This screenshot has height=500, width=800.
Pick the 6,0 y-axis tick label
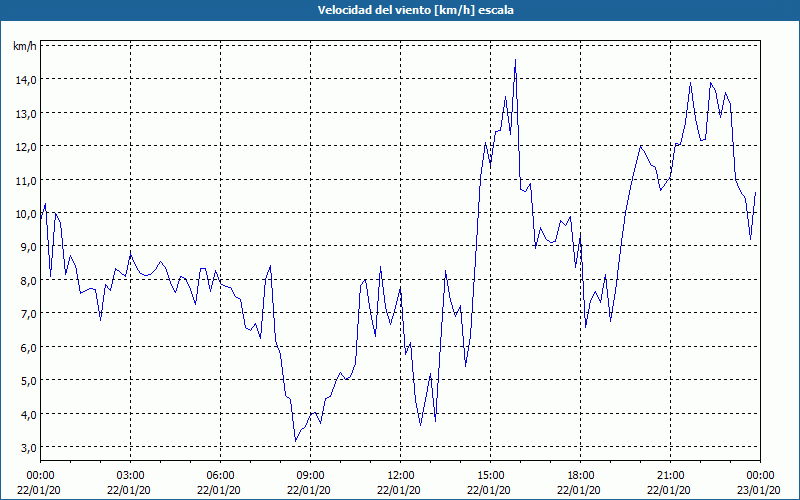(28, 347)
